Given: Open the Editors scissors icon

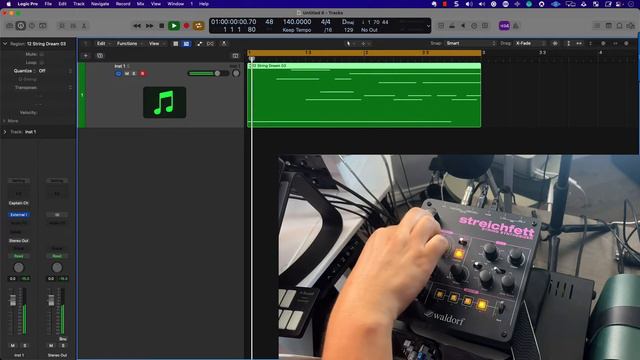Looking at the screenshot, I should (84, 26).
